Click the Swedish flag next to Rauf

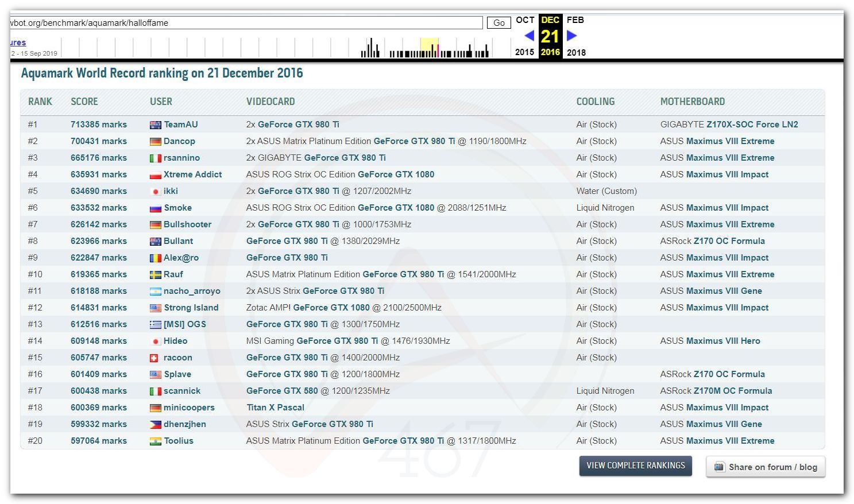(155, 274)
